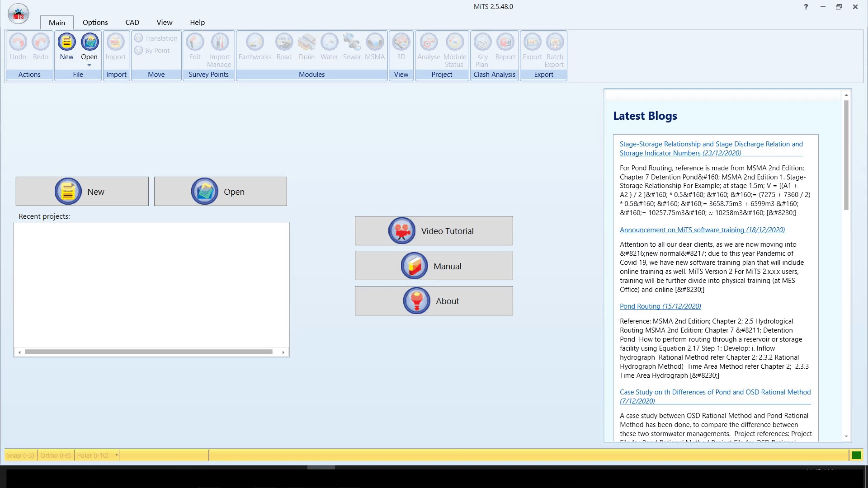Screen dimensions: 868x488
Task: Switch to the CAD ribbon tab
Action: pos(132,22)
